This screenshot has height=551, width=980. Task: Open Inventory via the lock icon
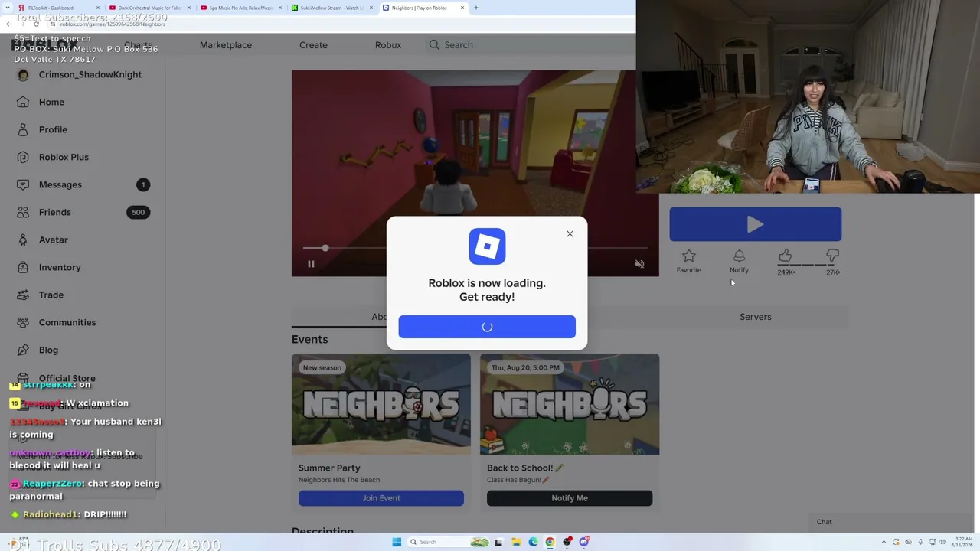(23, 267)
